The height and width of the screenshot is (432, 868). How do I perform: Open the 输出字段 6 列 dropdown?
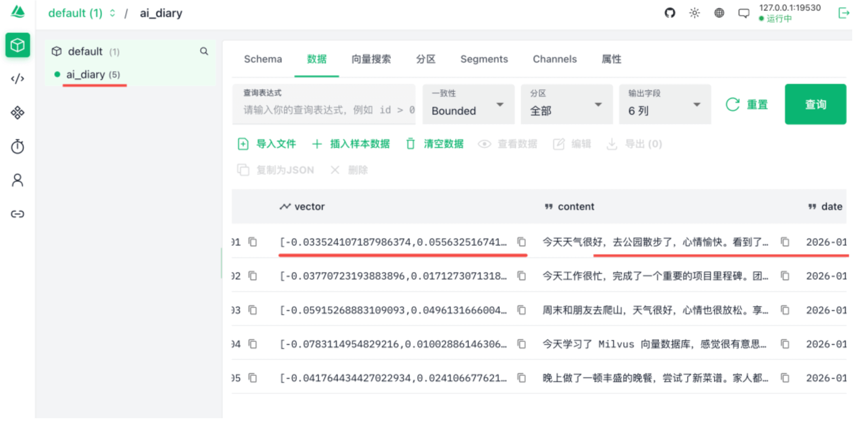pos(665,104)
